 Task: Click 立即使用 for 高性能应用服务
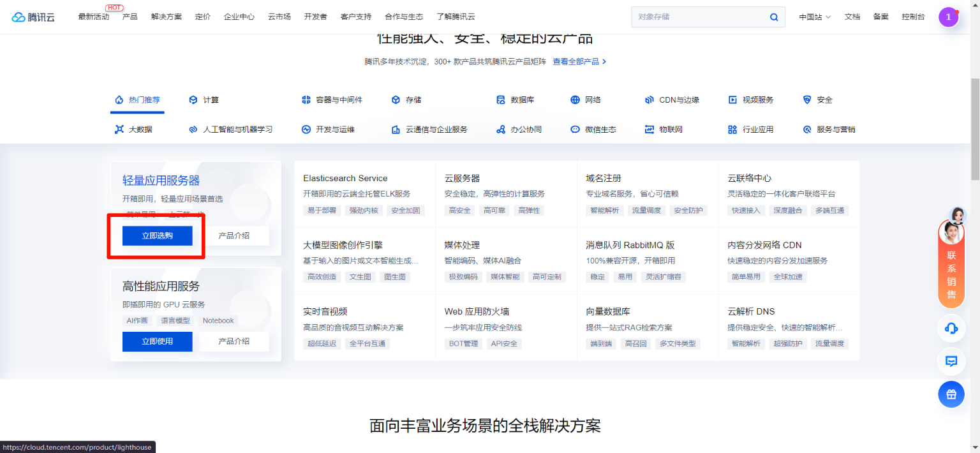157,341
